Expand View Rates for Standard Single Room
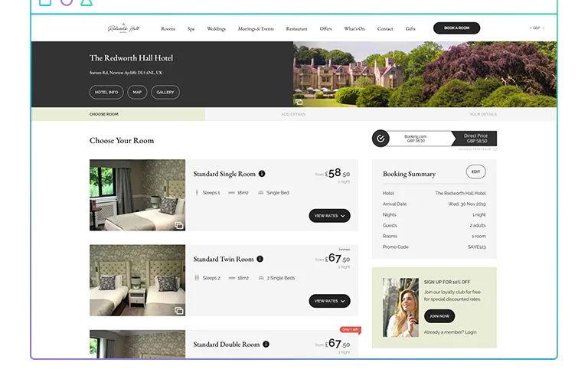Image resolution: width=588 pixels, height=379 pixels. click(329, 216)
